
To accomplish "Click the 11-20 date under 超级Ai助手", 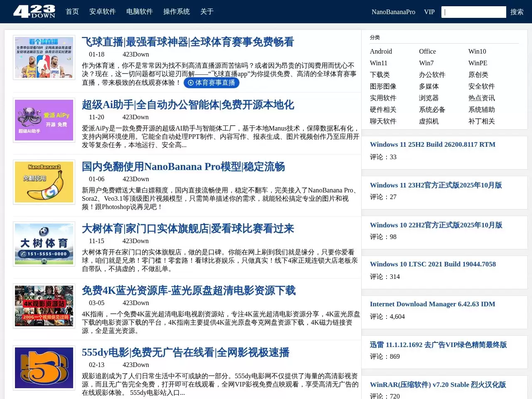I will 96,117.
